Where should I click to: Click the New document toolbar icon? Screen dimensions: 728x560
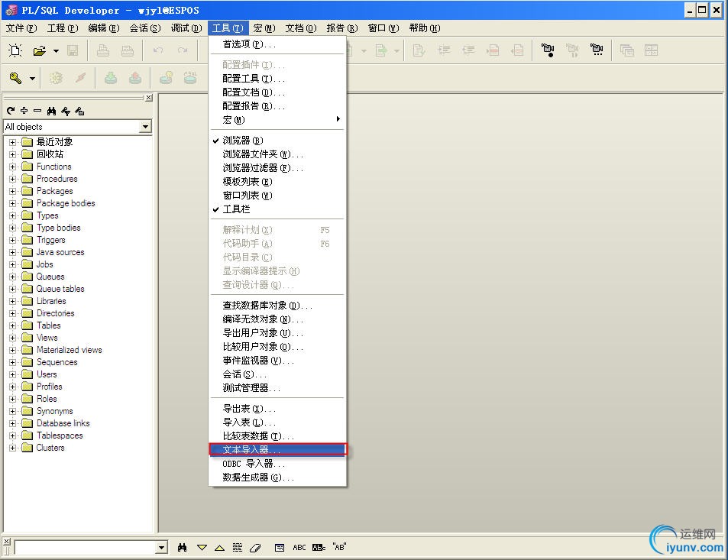coord(16,50)
